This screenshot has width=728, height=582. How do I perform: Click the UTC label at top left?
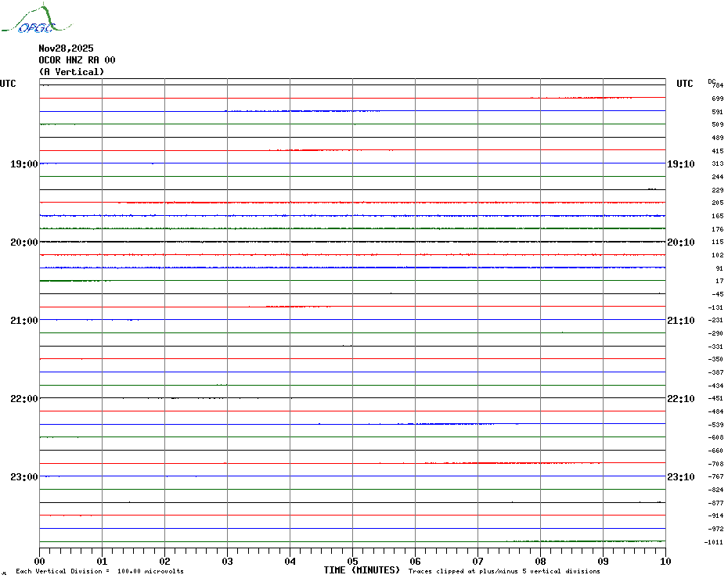click(8, 84)
